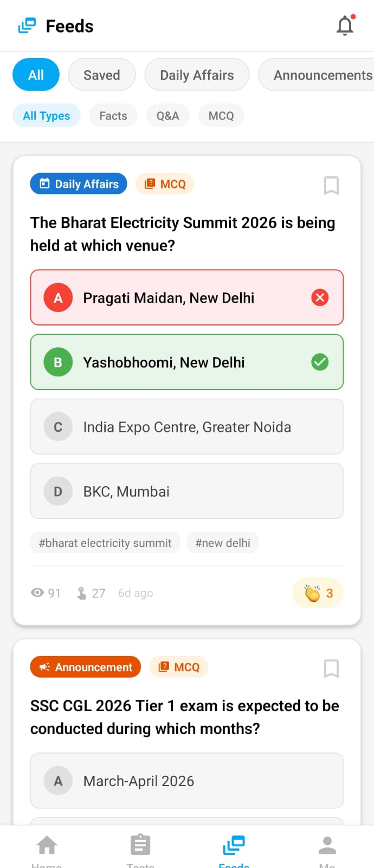Switch to the Saved feed tab
The image size is (374, 868).
pos(102,75)
